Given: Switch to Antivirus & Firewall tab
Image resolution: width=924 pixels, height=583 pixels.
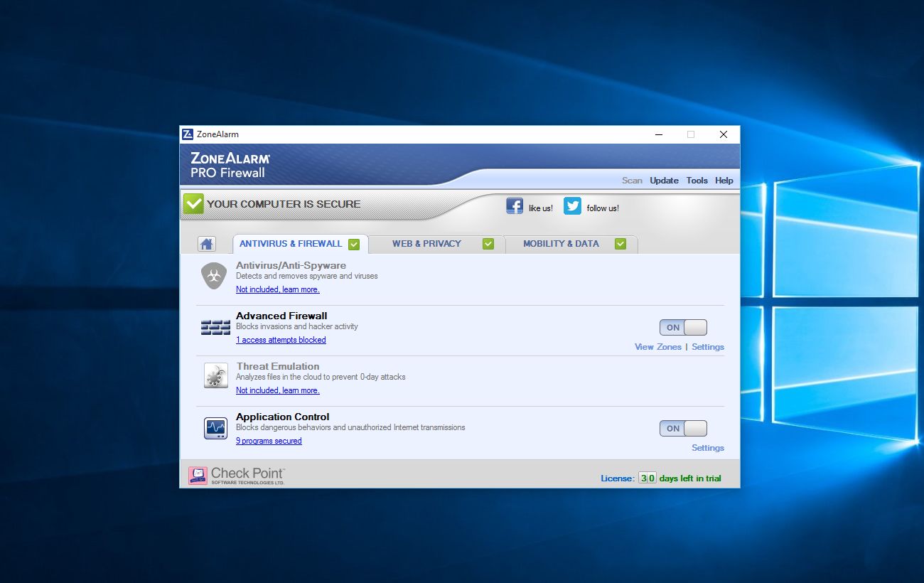Looking at the screenshot, I should [300, 244].
